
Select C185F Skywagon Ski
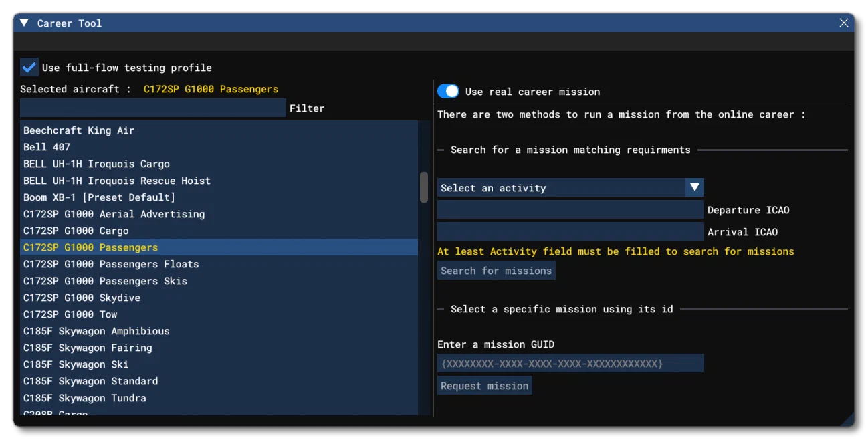[219, 364]
